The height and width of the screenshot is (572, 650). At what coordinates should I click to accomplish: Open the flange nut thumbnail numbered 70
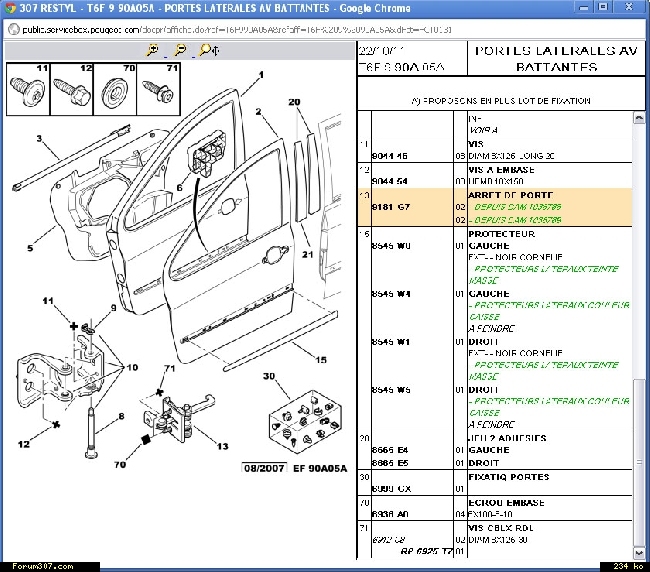(x=115, y=89)
